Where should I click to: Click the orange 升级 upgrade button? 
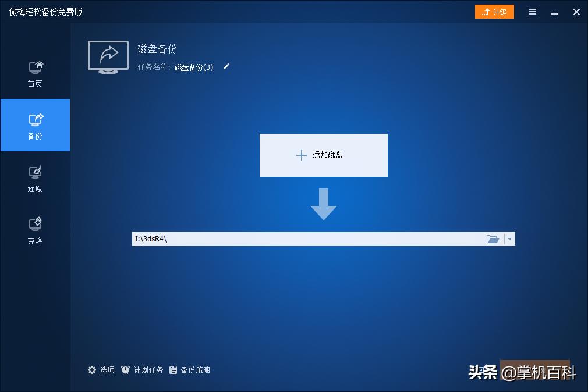click(x=494, y=11)
